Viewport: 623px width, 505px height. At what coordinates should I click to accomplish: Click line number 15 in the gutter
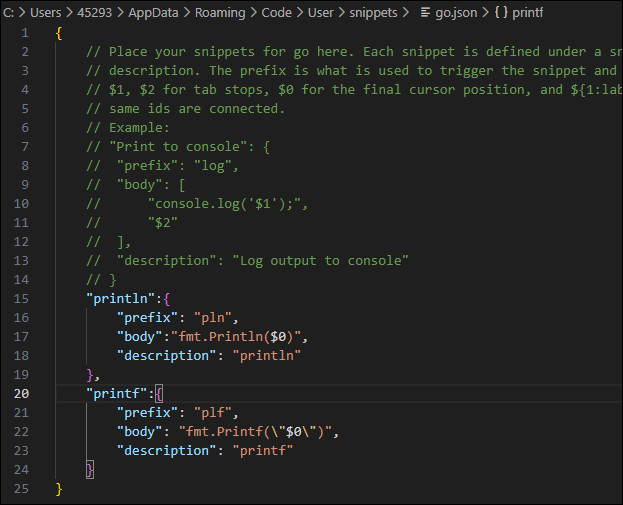(x=21, y=298)
